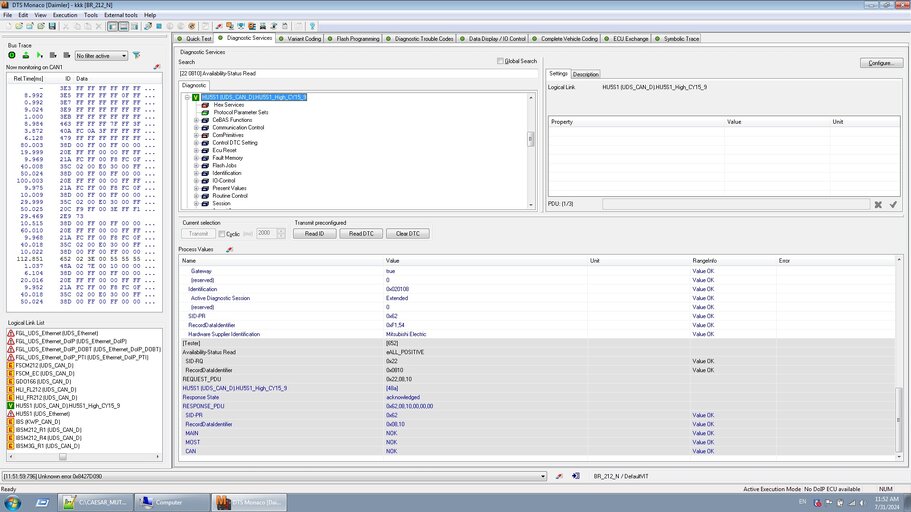
Task: Click the first open-folder toolbar icon
Action: coord(19,26)
